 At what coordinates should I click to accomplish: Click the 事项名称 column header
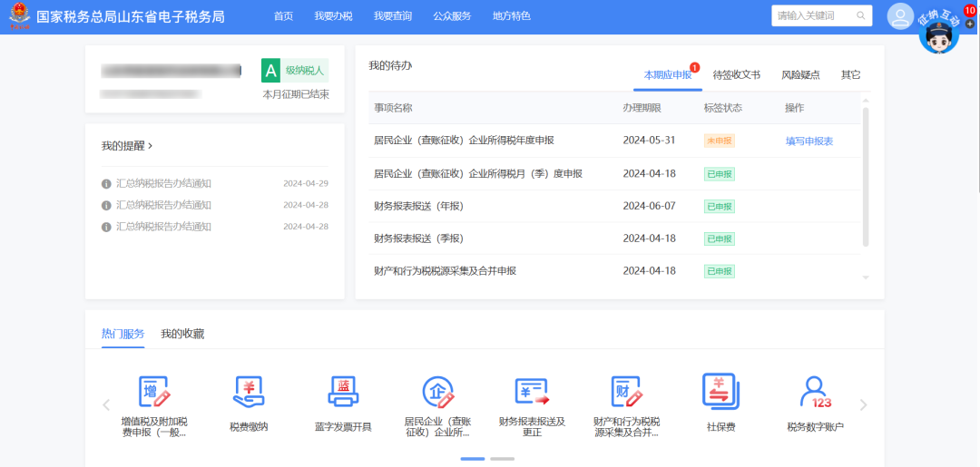[x=393, y=108]
